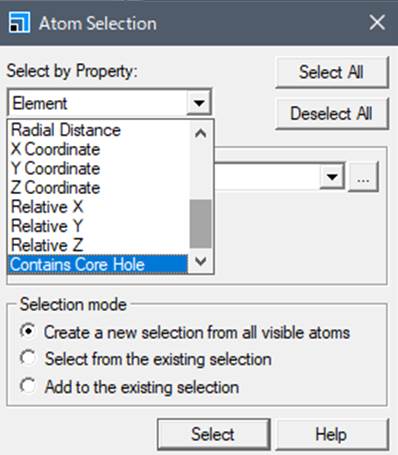
Task: Click the Deselect All button
Action: pyautogui.click(x=332, y=113)
